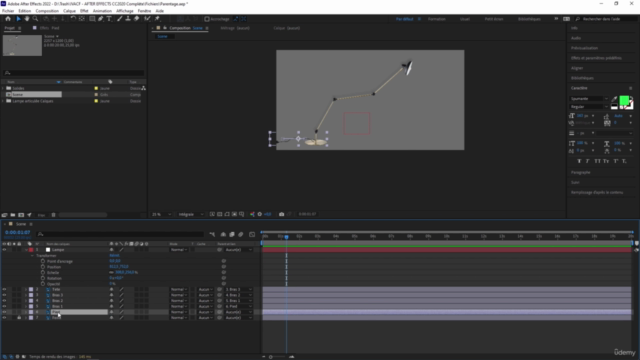Select the Eraser tool

point(136,19)
